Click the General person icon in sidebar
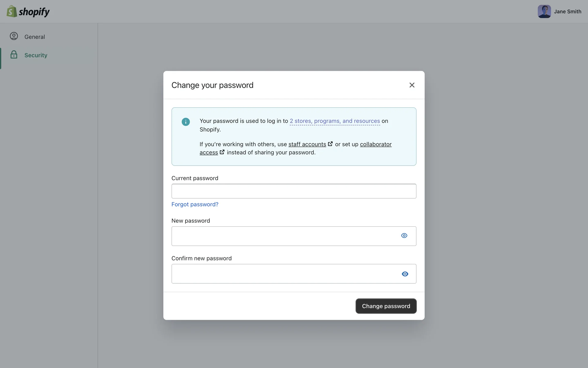 pyautogui.click(x=14, y=36)
